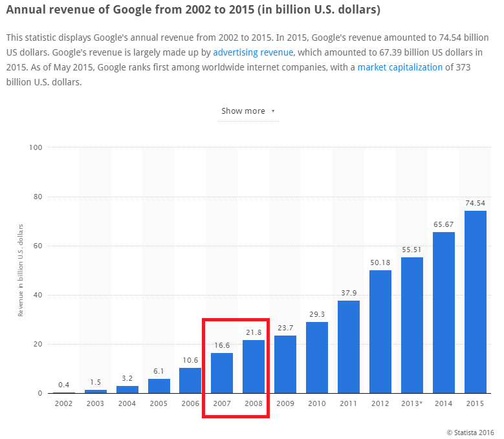Click the 2007 revenue bar
Image resolution: width=504 pixels, height=439 pixels.
click(222, 373)
